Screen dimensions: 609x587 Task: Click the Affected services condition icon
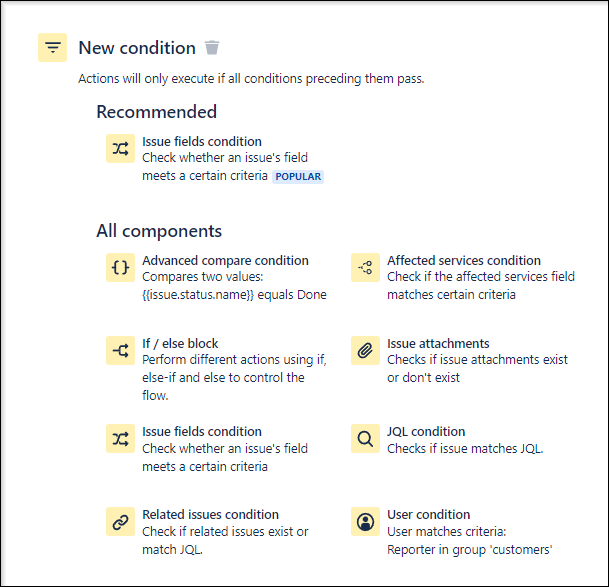[365, 267]
